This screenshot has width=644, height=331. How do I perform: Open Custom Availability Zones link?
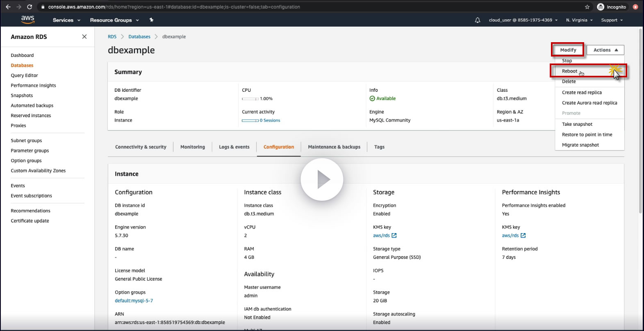(x=38, y=171)
